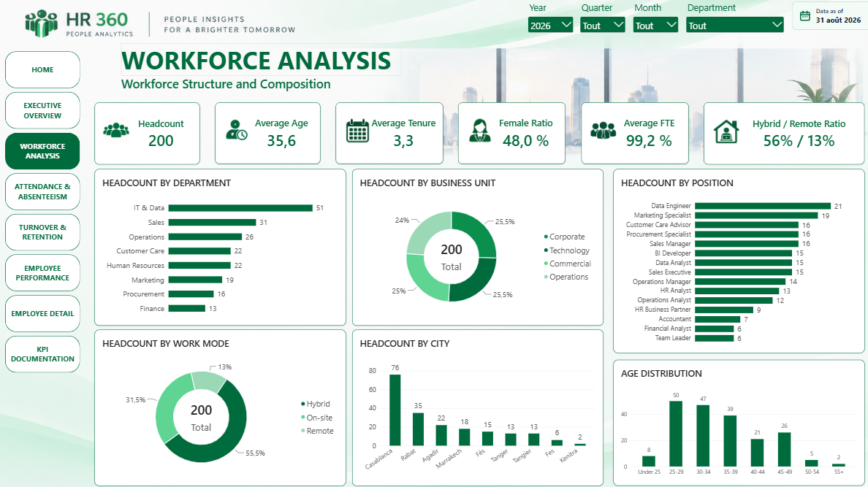Click the 56% / 13% ratio value
Viewport: 868px width, 487px height.
[799, 141]
